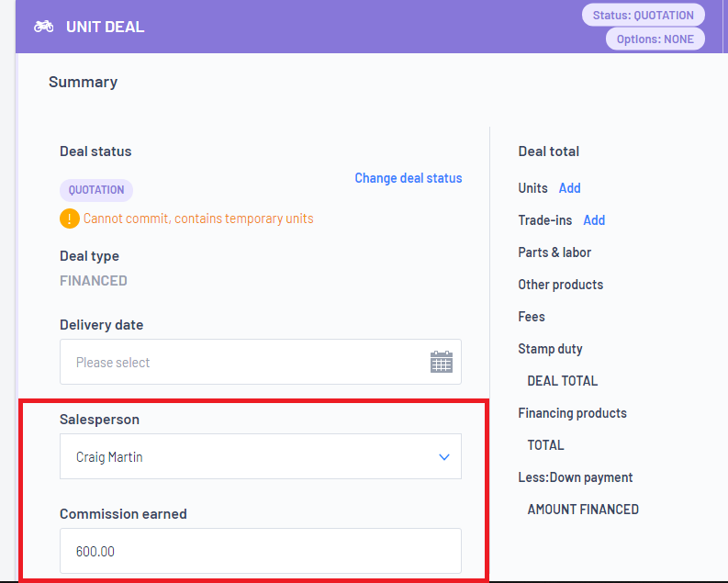The image size is (728, 583).
Task: Click the Stamp duty row
Action: tap(550, 349)
